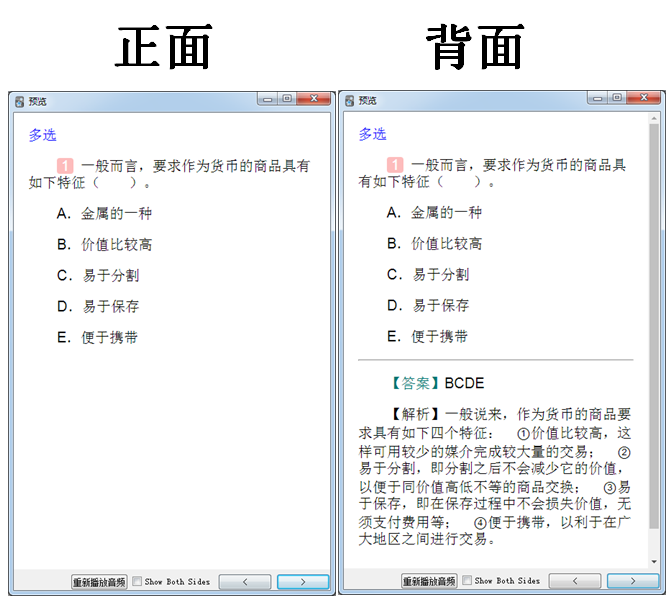Click the vertical scrollbar thumb in right window
The image size is (672, 596).
(x=654, y=326)
